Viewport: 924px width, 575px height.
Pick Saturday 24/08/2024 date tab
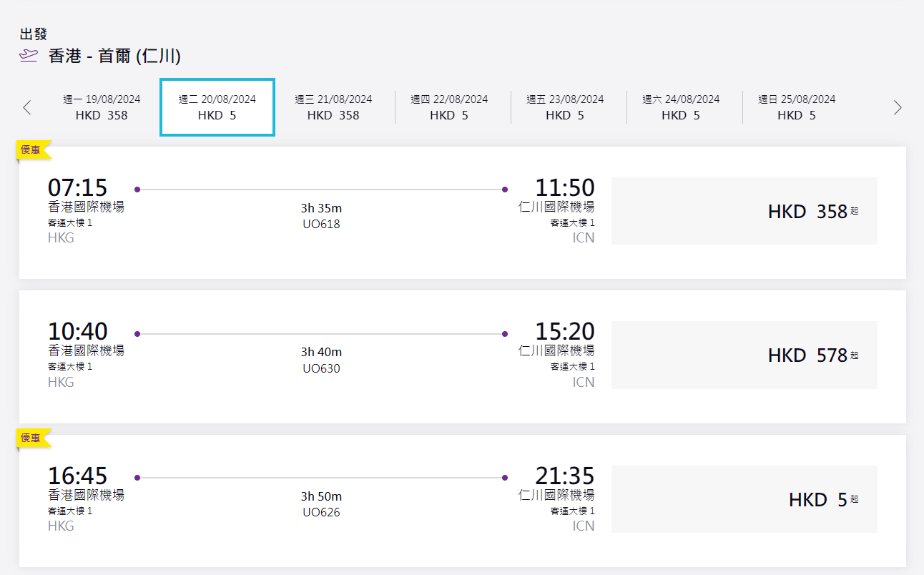coord(681,107)
